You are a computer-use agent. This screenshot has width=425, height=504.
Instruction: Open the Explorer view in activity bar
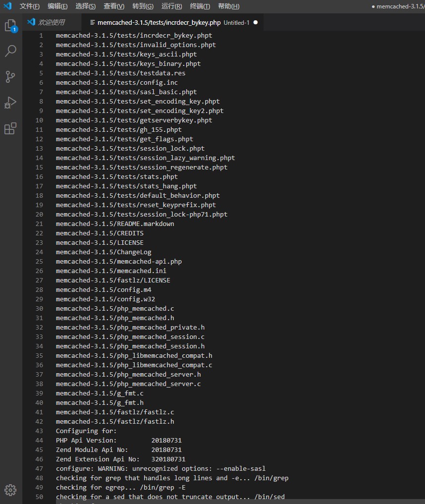[10, 26]
